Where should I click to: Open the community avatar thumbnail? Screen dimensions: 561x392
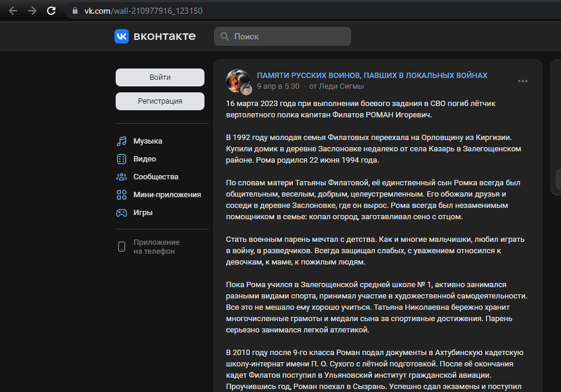pos(237,80)
